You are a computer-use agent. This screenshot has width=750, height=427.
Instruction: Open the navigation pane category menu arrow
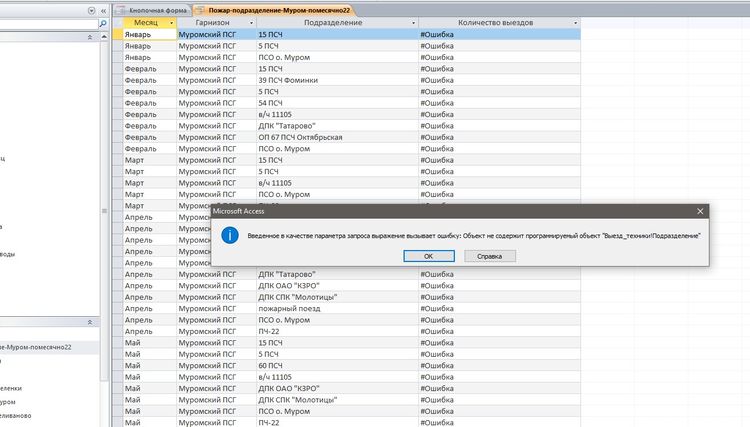(92, 10)
